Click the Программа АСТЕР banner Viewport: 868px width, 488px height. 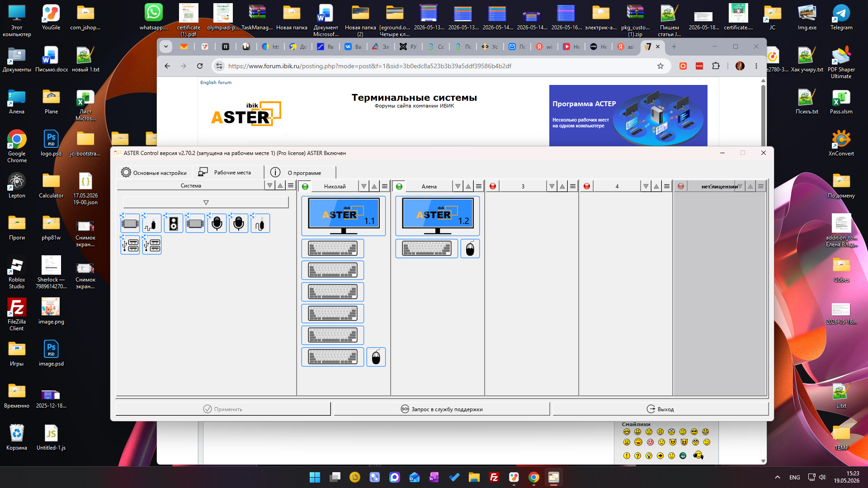point(628,116)
